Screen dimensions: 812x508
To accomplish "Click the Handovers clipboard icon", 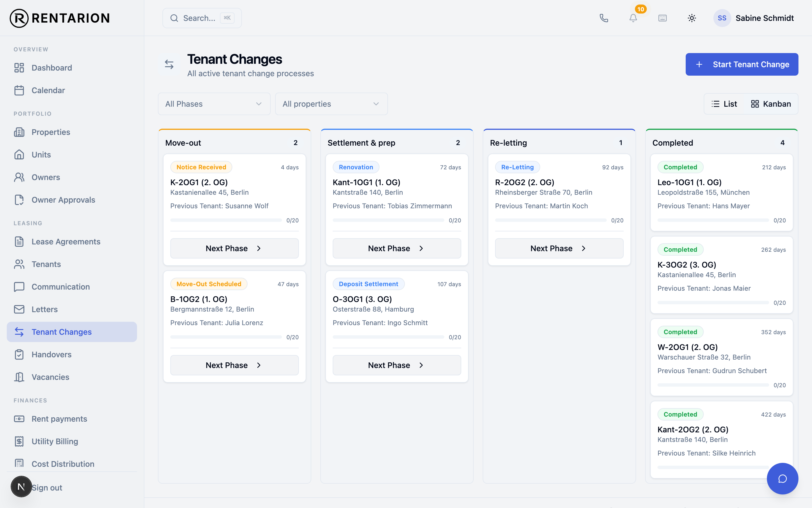I will 19,354.
